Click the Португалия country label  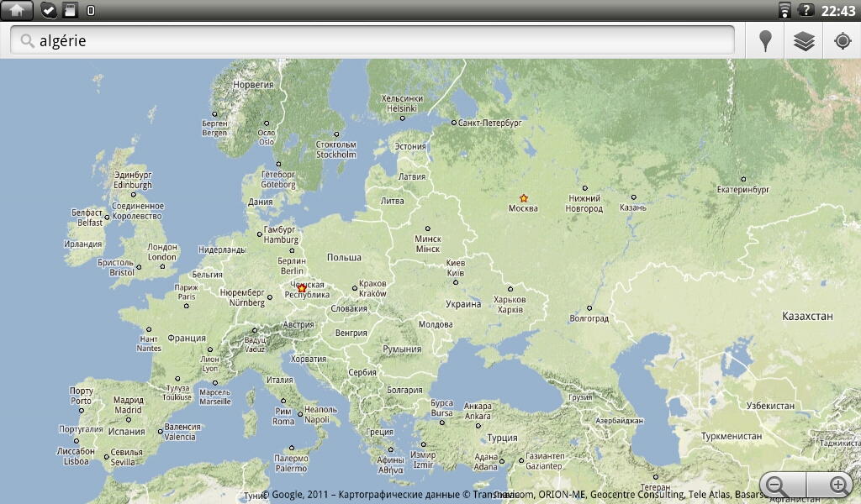(81, 429)
